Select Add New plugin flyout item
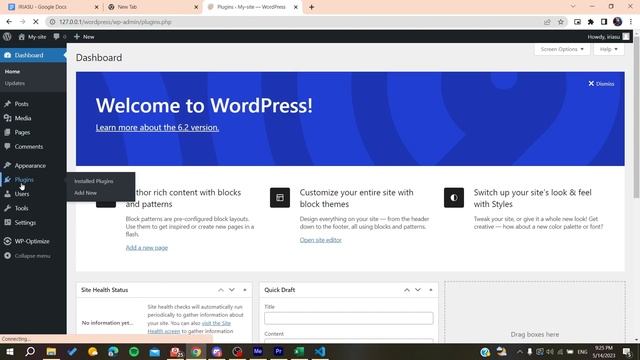 coord(85,193)
